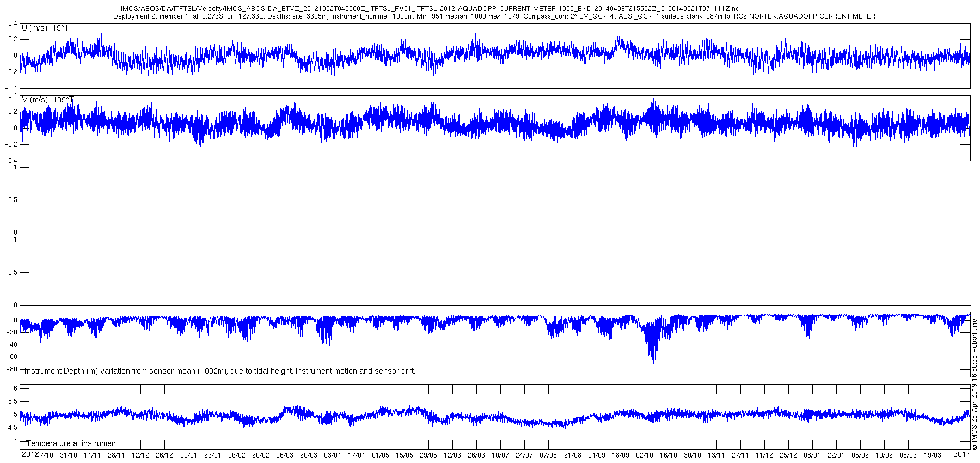Click the '07/08' date tick label
Image resolution: width=980 pixels, height=463 pixels.
[x=548, y=455]
